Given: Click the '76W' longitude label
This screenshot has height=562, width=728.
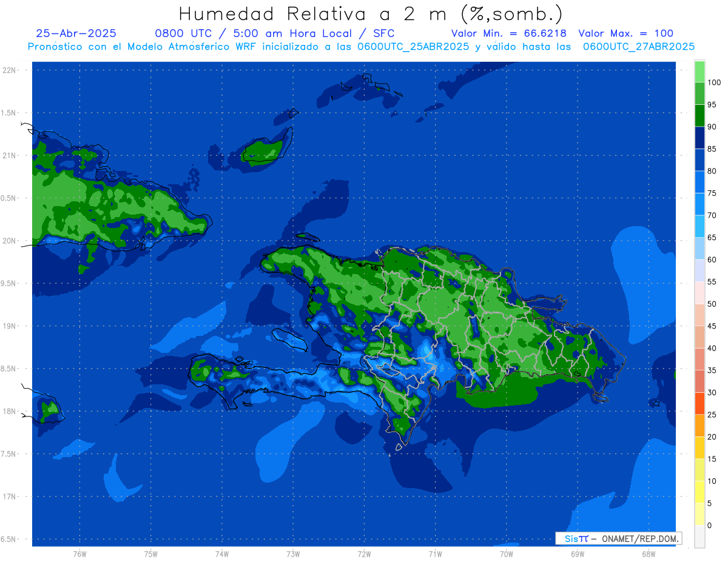Looking at the screenshot, I should 79,553.
